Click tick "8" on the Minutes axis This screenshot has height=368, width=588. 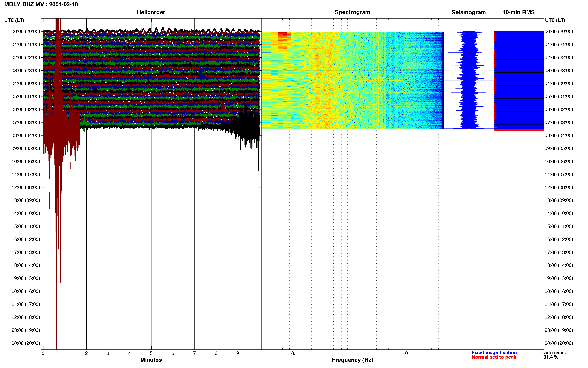coord(216,353)
